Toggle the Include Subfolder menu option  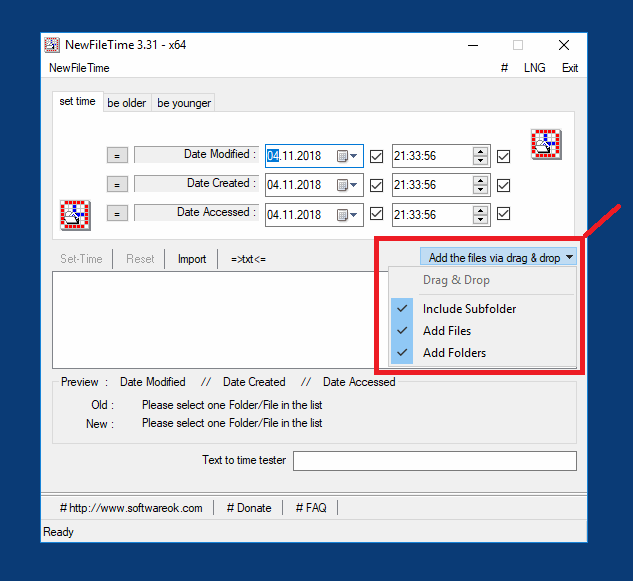click(482, 309)
